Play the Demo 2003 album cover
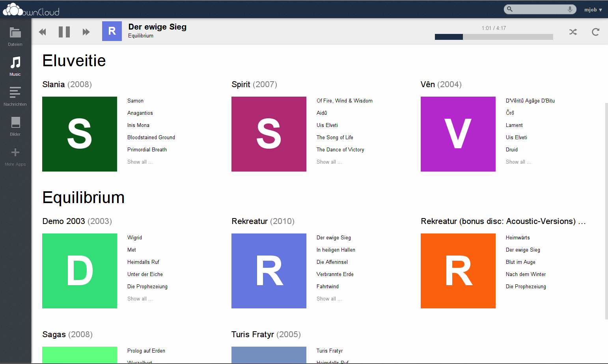Viewport: 608px width, 364px height. point(80,271)
